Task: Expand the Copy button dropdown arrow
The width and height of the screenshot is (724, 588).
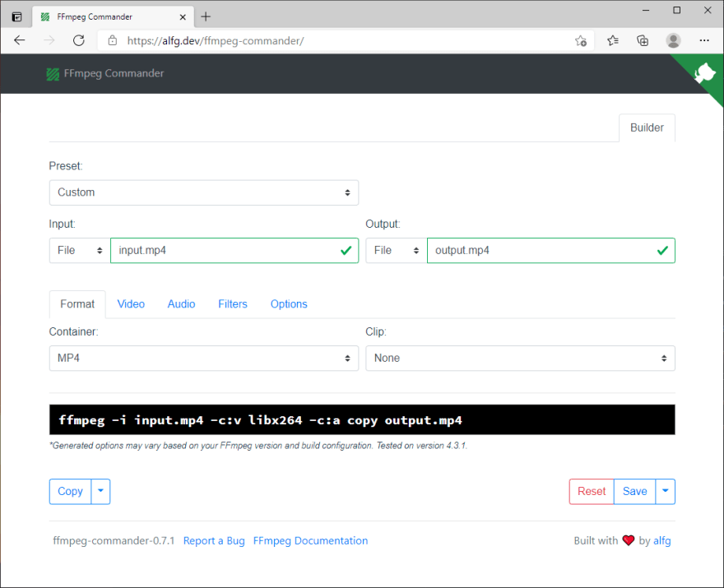Action: 100,492
